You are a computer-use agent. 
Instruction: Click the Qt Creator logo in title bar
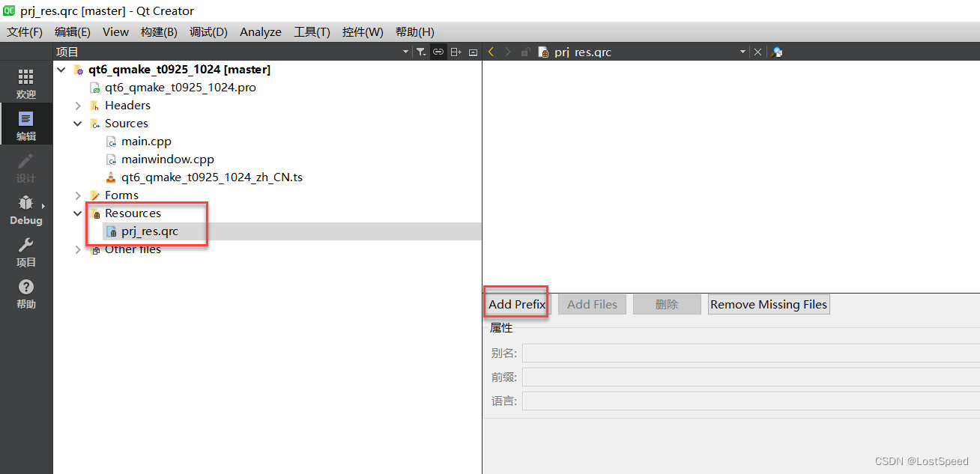pyautogui.click(x=10, y=10)
